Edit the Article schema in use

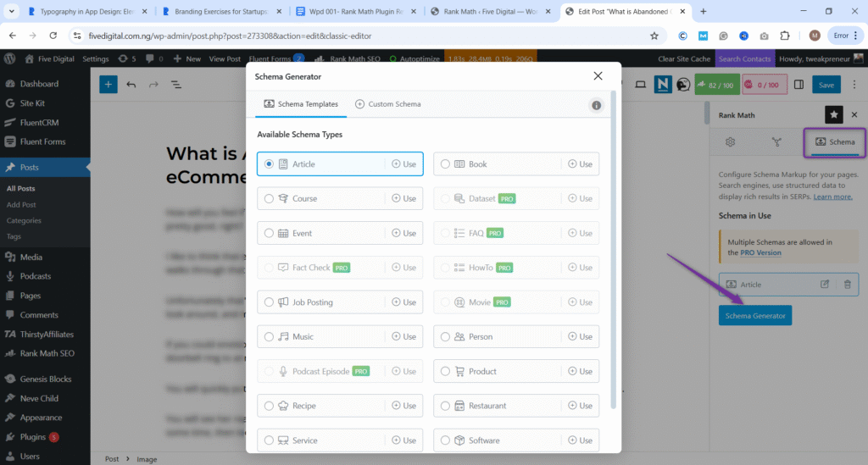[824, 285]
